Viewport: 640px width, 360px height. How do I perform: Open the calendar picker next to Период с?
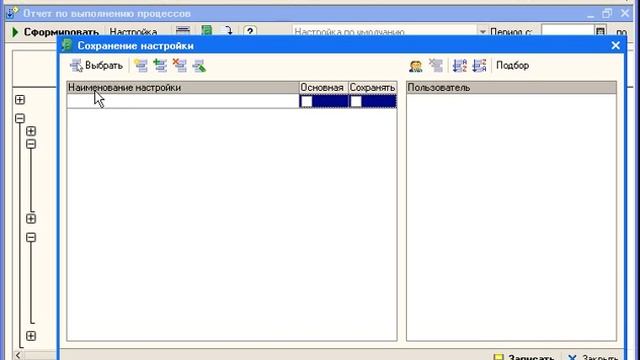click(600, 32)
